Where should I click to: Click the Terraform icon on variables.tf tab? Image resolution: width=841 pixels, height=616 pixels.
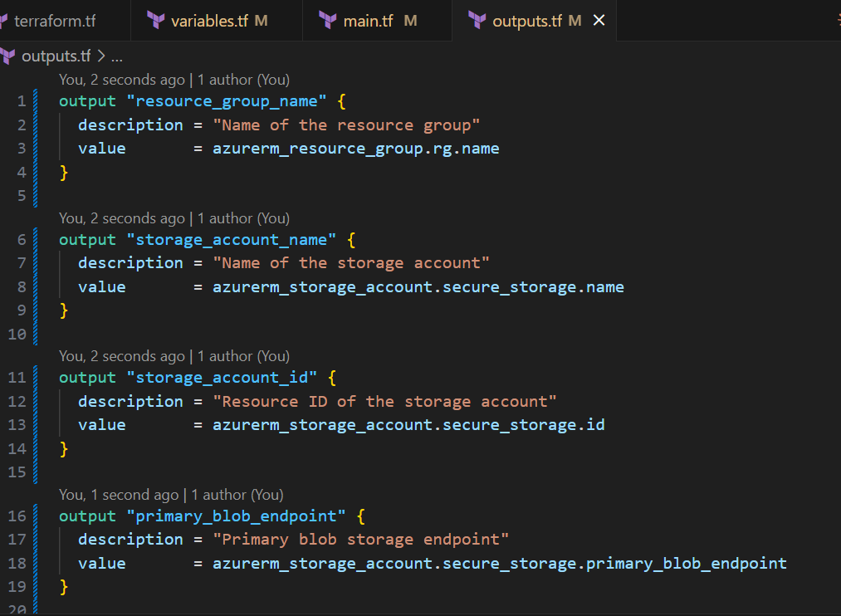tap(155, 20)
